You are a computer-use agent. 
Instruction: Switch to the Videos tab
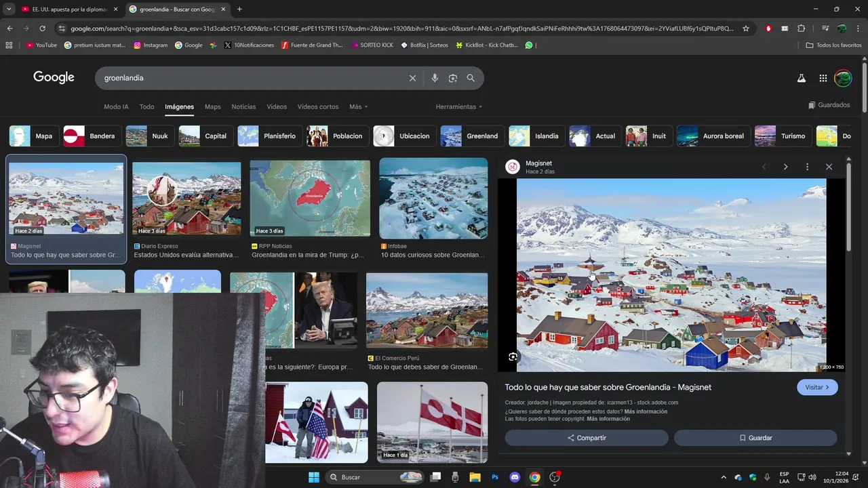tap(277, 106)
